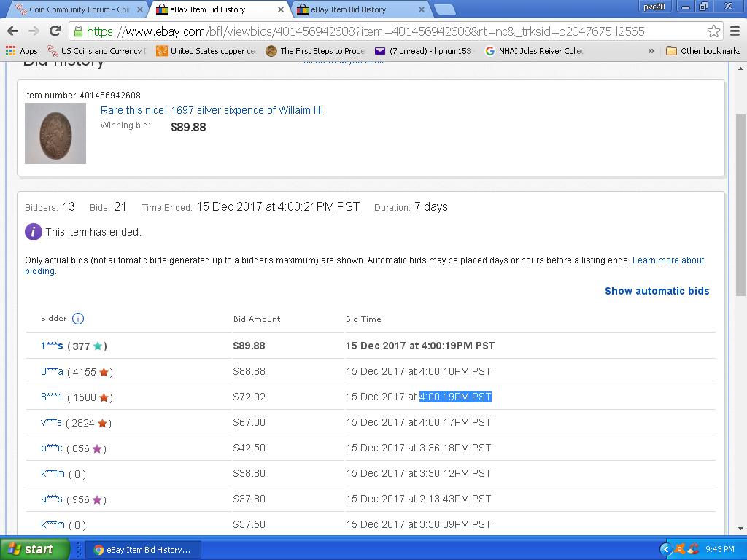Screen dimensions: 747x560
Task: Open the Apps bookmarks shortcut
Action: click(x=21, y=51)
